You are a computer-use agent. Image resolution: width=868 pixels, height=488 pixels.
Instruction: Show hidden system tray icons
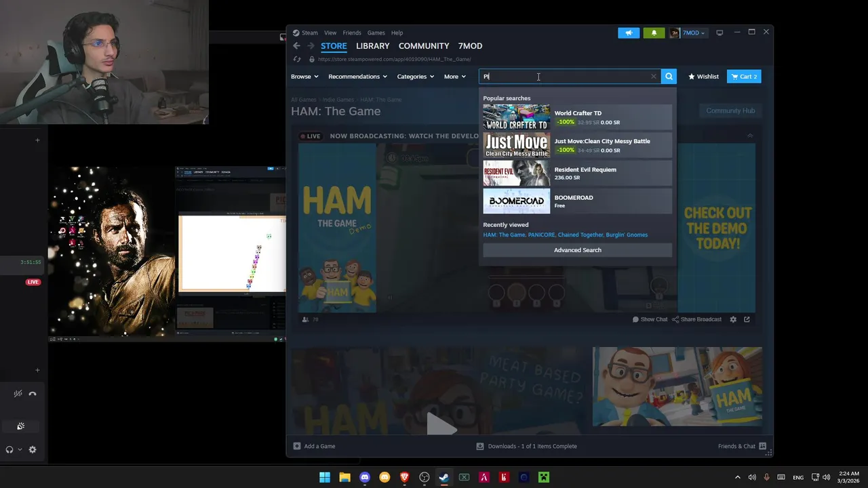tap(738, 477)
